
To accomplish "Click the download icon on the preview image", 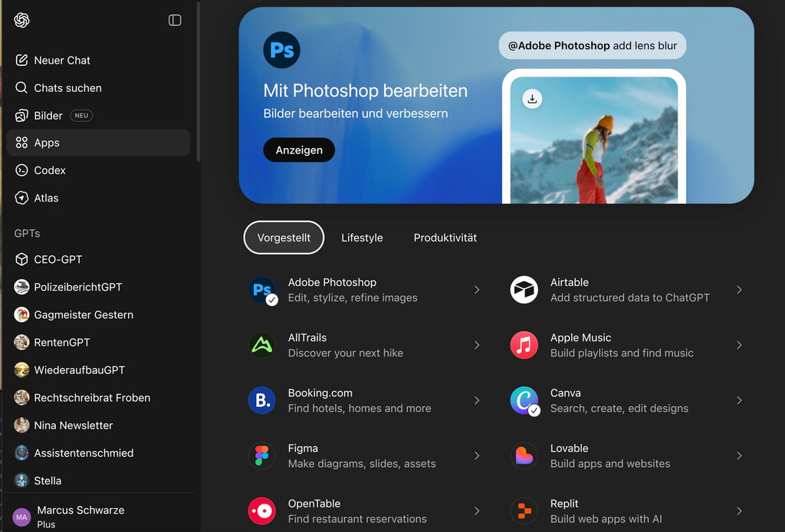I will (532, 99).
